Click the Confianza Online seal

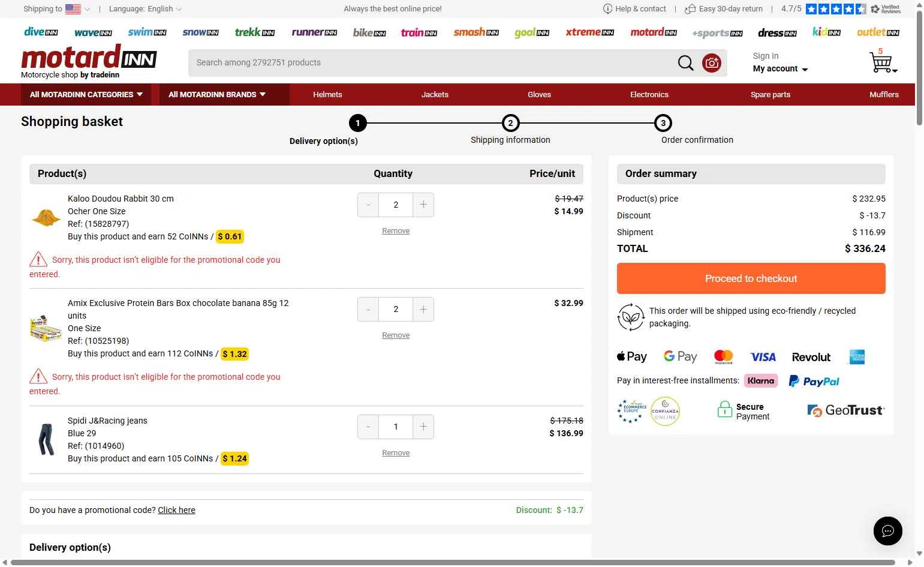coord(665,412)
